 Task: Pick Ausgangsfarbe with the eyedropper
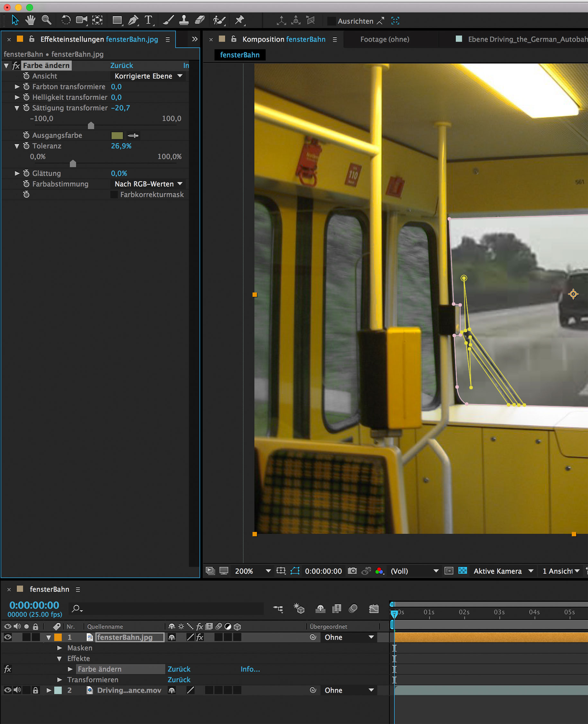[x=133, y=136]
